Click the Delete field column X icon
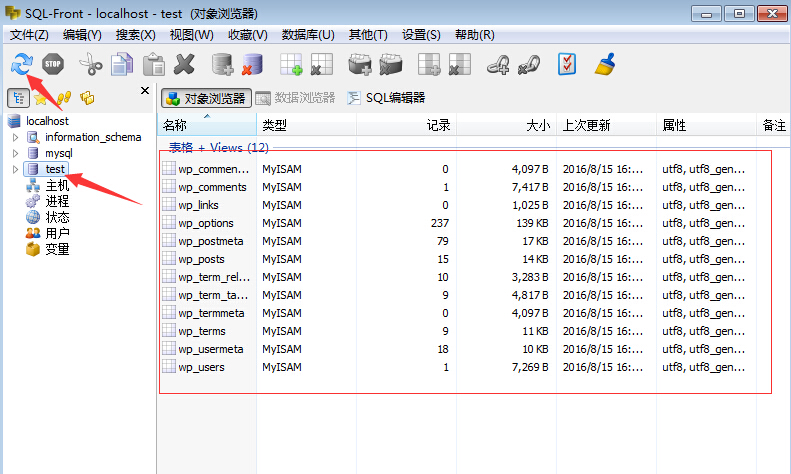Viewport: 791px width, 474px height. [459, 65]
